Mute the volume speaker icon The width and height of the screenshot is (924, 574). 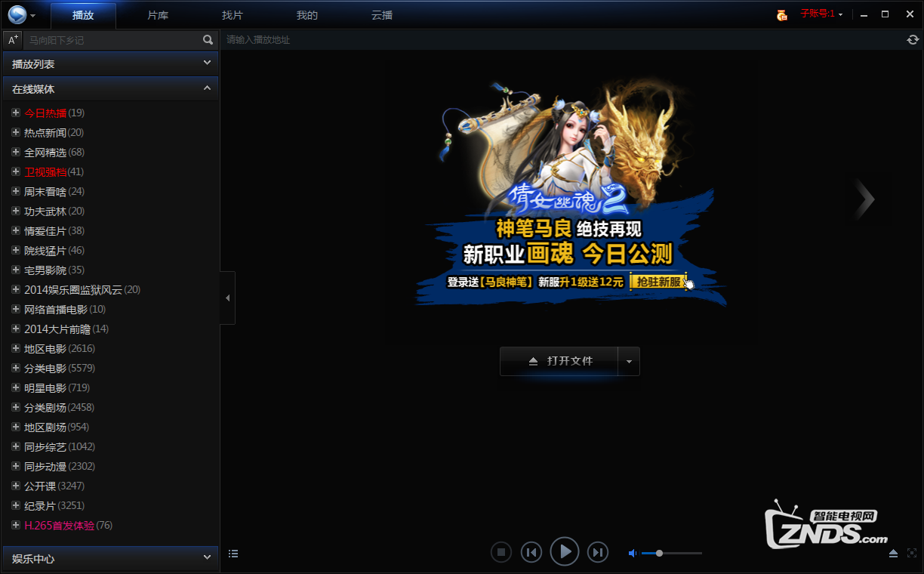click(x=633, y=554)
